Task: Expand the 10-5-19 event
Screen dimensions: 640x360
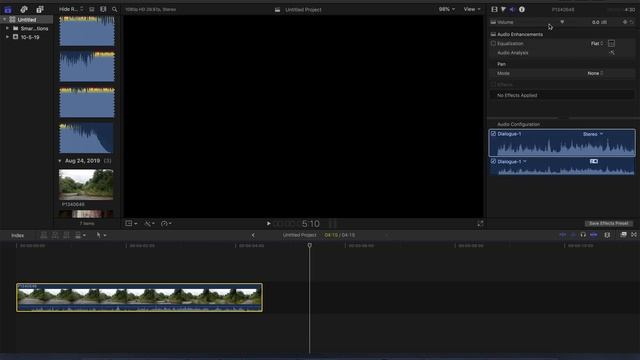Action: tap(7, 37)
